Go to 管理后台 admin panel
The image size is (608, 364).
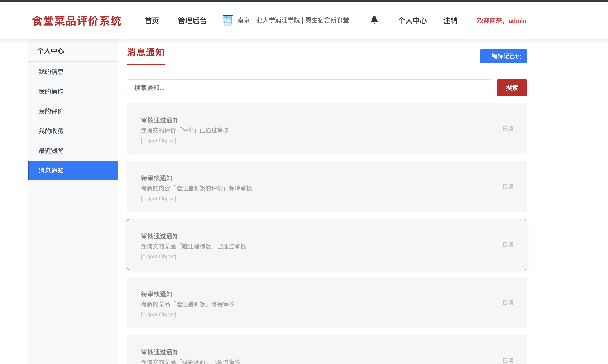point(192,21)
